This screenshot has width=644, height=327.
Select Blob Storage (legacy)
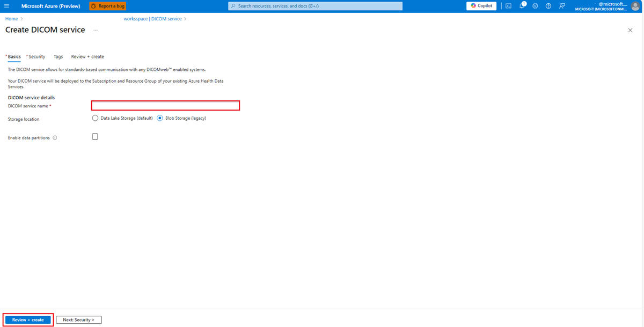click(159, 118)
